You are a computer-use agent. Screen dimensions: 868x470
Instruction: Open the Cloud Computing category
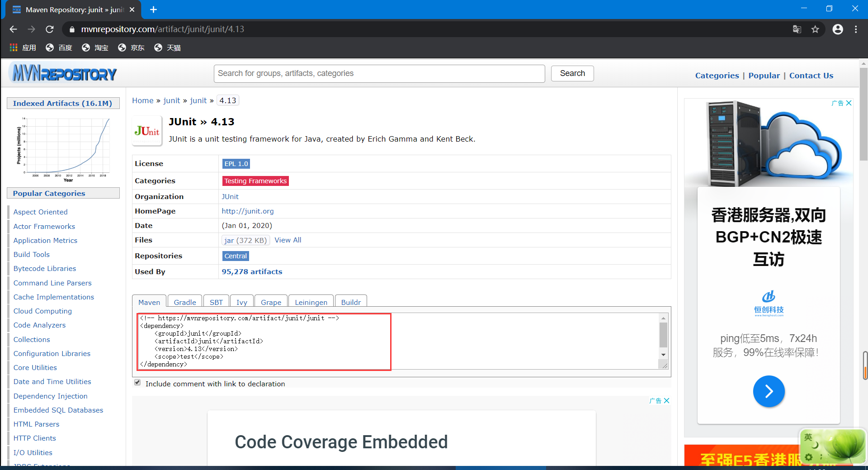[42, 311]
